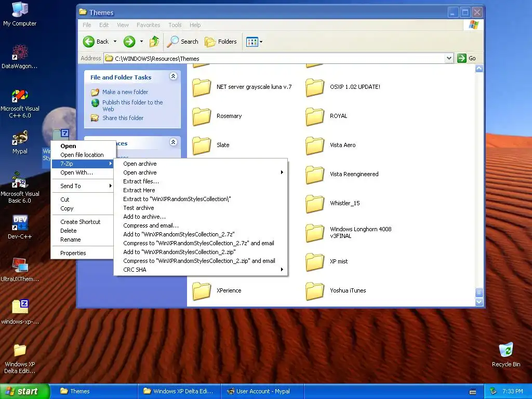Click the address bar path field

[x=274, y=58]
